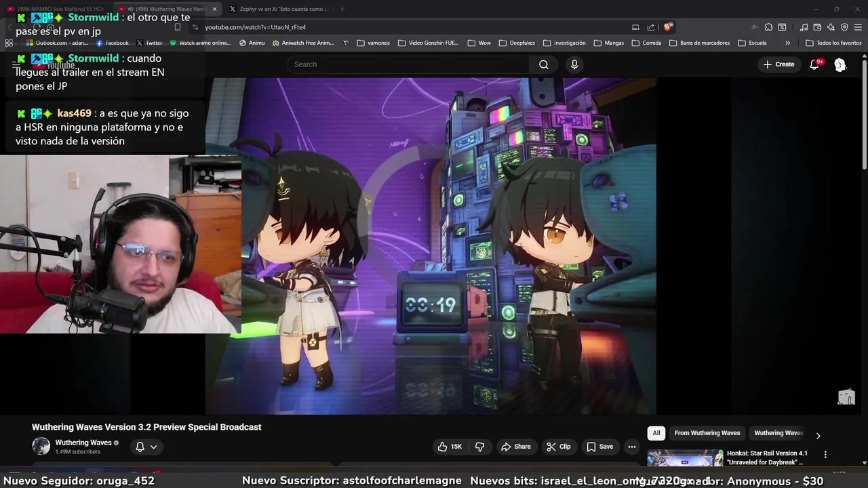Screen dimensions: 868x488
Task: Open the VPN shield icon in toolbar
Action: coord(844,27)
